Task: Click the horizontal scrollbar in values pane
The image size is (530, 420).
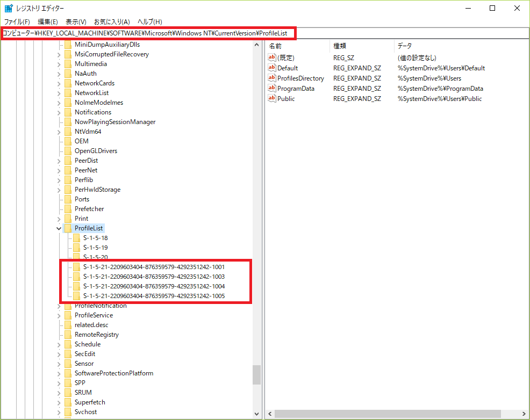Action: tap(387, 414)
